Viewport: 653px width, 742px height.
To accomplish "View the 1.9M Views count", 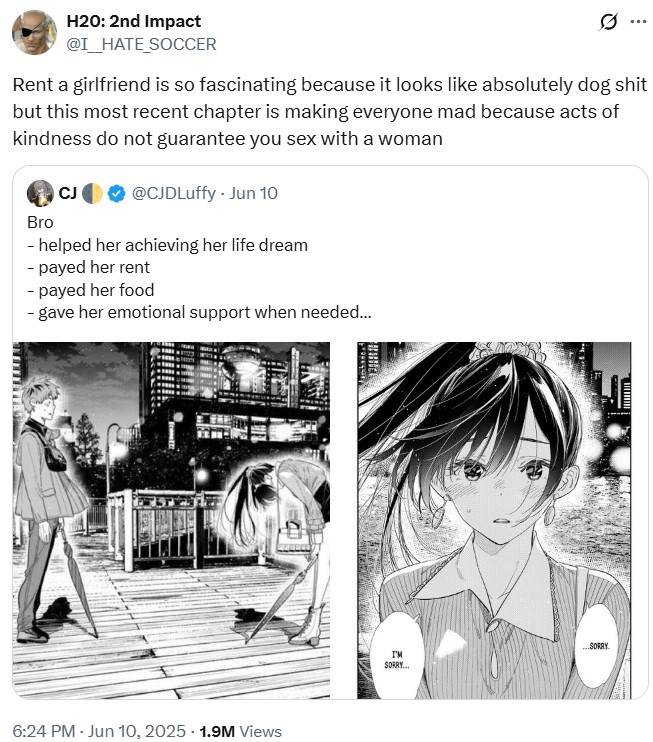I will pos(240,731).
